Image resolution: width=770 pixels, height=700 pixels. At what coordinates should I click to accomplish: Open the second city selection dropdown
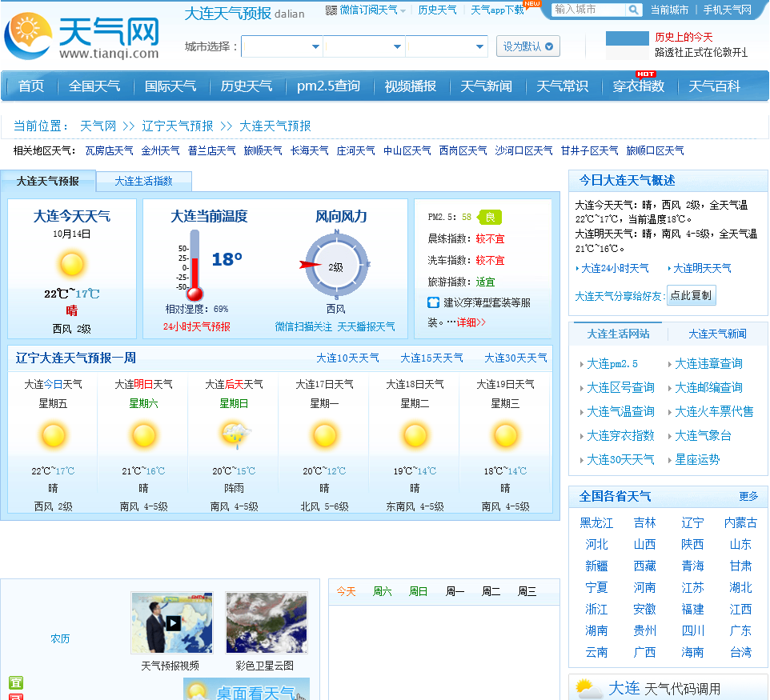[x=364, y=46]
